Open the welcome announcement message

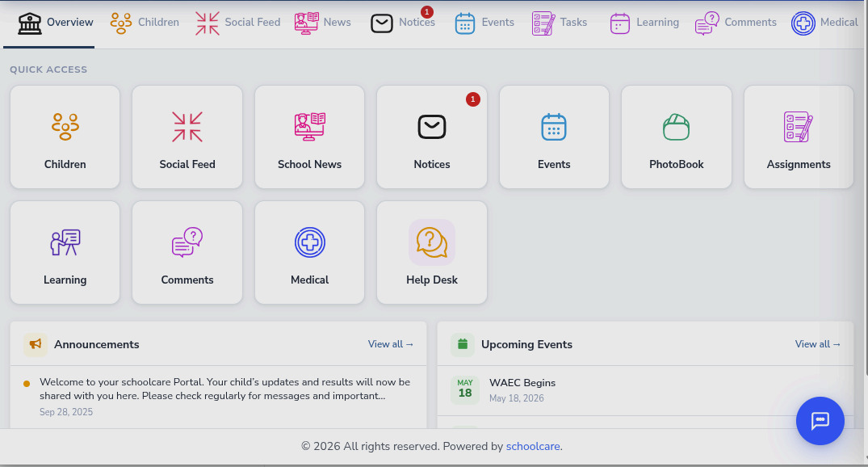(x=224, y=389)
